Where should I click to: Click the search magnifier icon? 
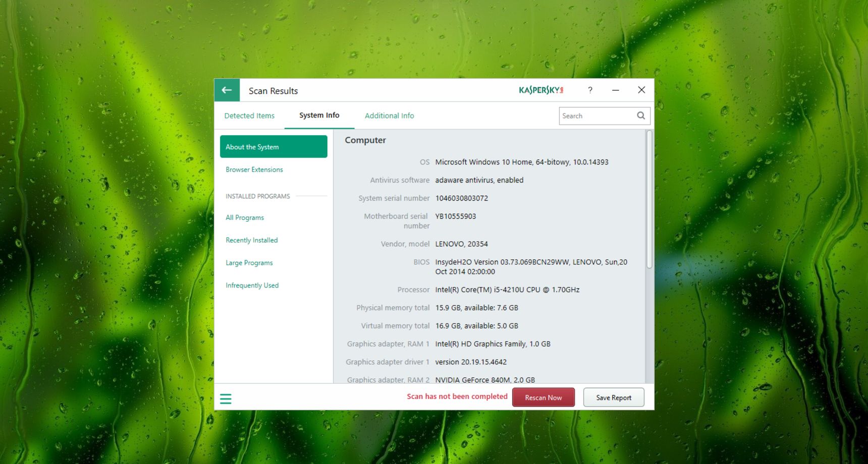641,115
